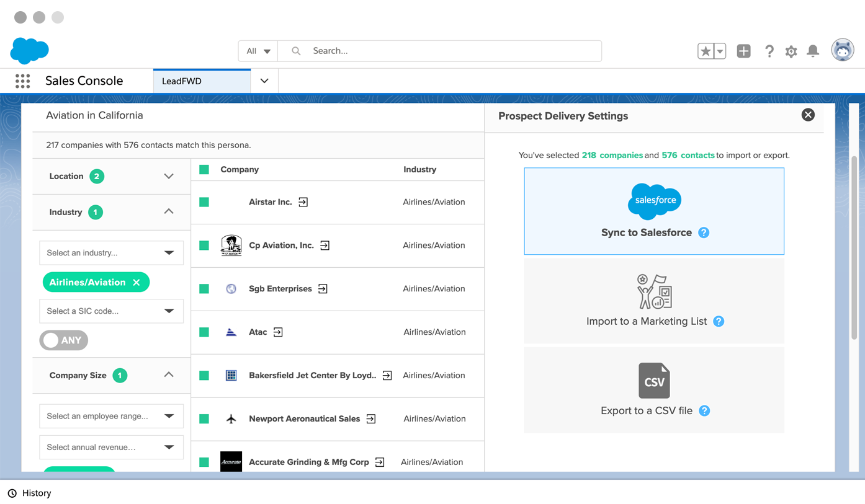The height and width of the screenshot is (504, 865).
Task: Click help icon next to Sync to Salesforce
Action: pos(704,232)
